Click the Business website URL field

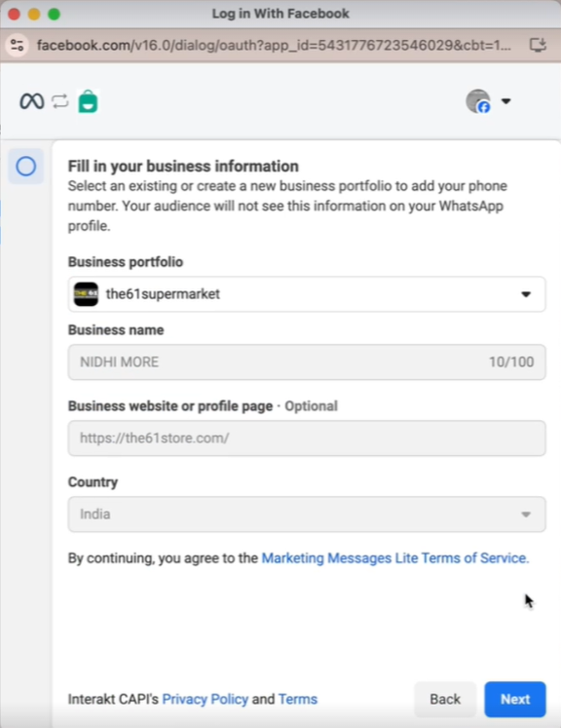pos(307,438)
